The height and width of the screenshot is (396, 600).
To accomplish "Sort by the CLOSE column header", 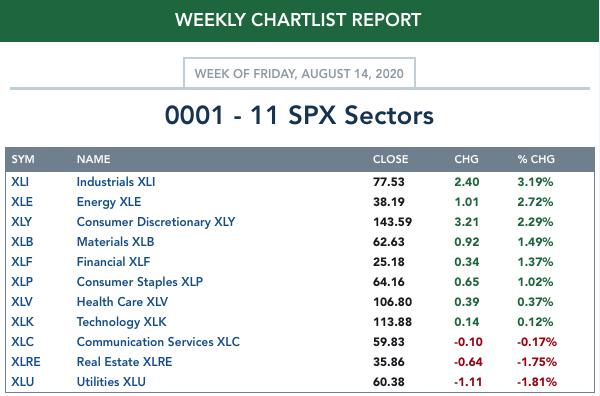I will click(x=390, y=159).
